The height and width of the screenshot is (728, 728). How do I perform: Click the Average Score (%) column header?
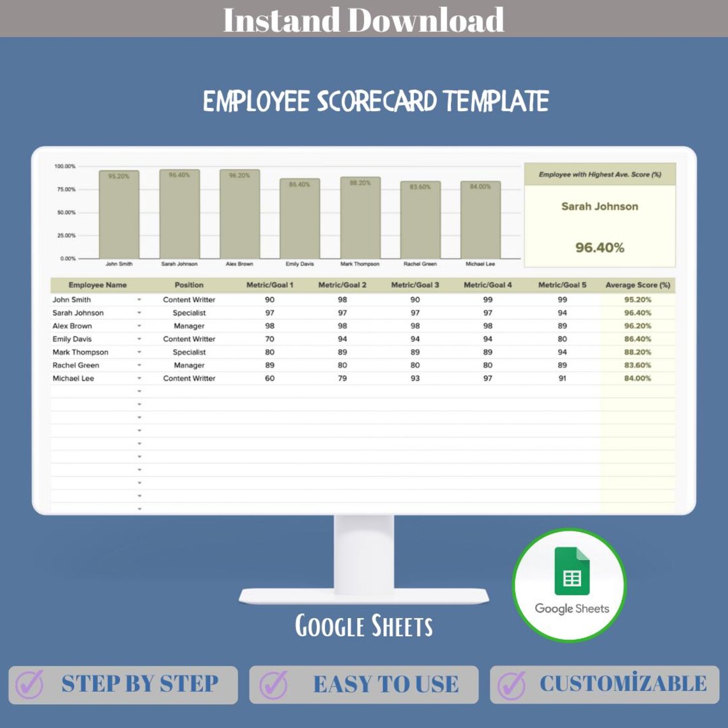636,285
